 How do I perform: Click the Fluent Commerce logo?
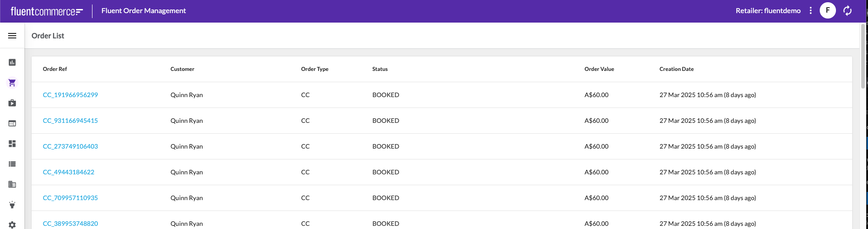[47, 11]
